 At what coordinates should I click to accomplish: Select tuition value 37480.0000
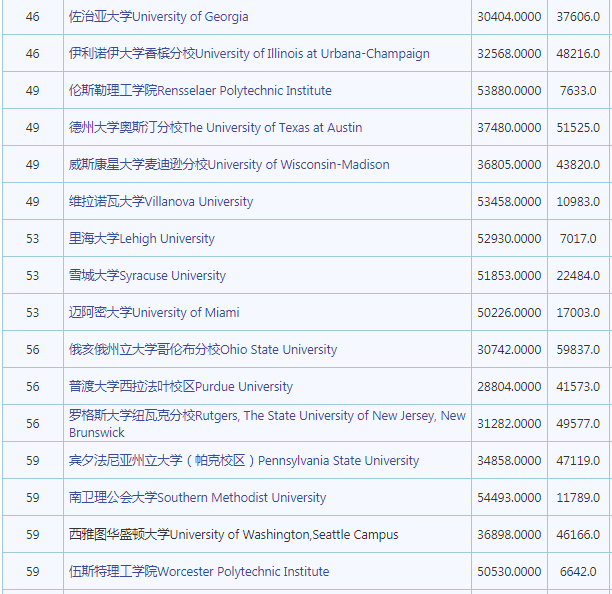[509, 128]
